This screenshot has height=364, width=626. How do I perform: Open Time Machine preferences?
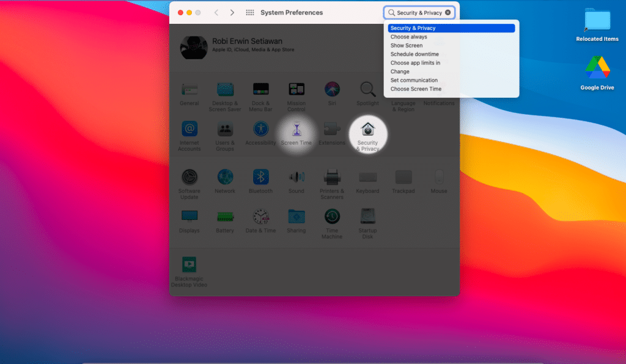pos(332,224)
